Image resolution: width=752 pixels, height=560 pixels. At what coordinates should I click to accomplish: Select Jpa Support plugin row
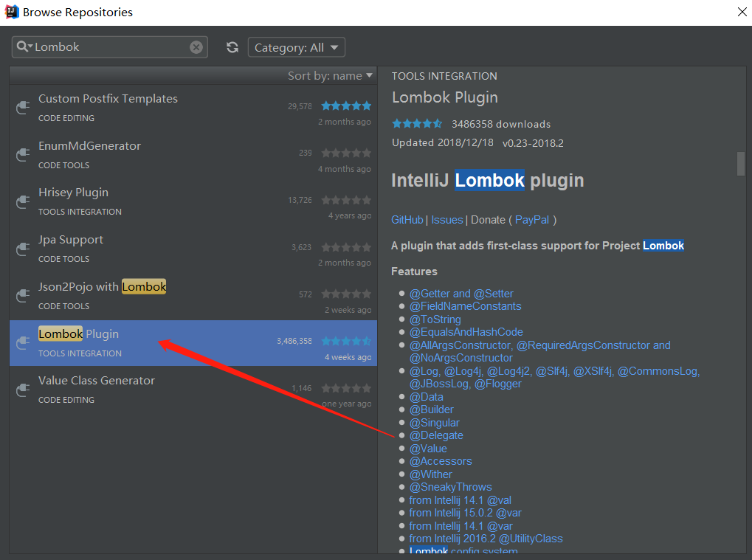tap(193, 249)
